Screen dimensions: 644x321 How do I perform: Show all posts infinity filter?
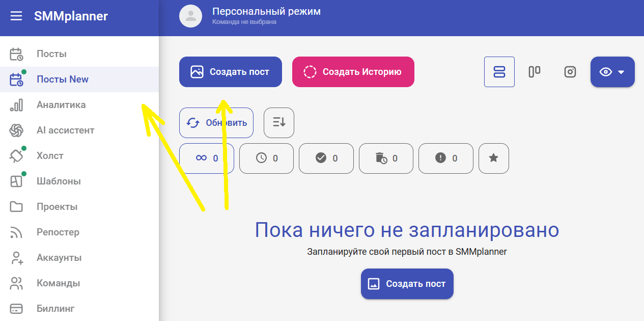207,158
